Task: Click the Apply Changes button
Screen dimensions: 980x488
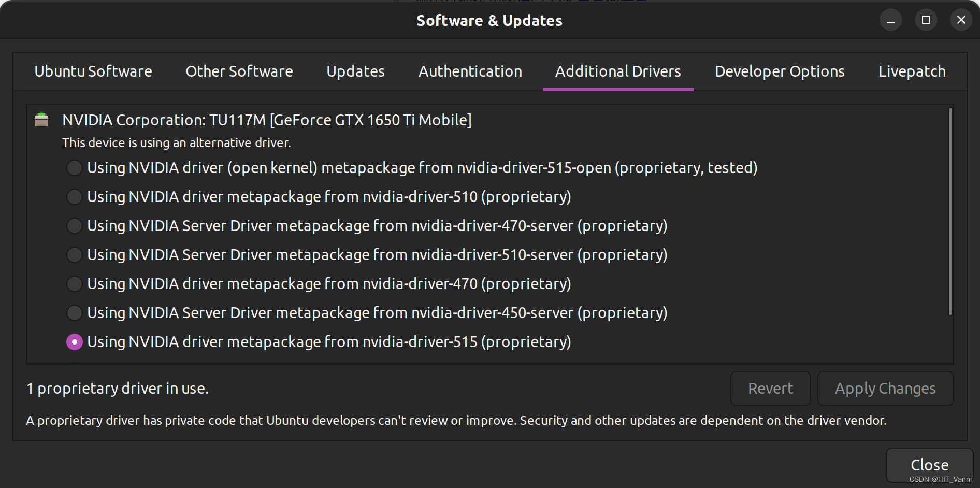Action: (886, 389)
